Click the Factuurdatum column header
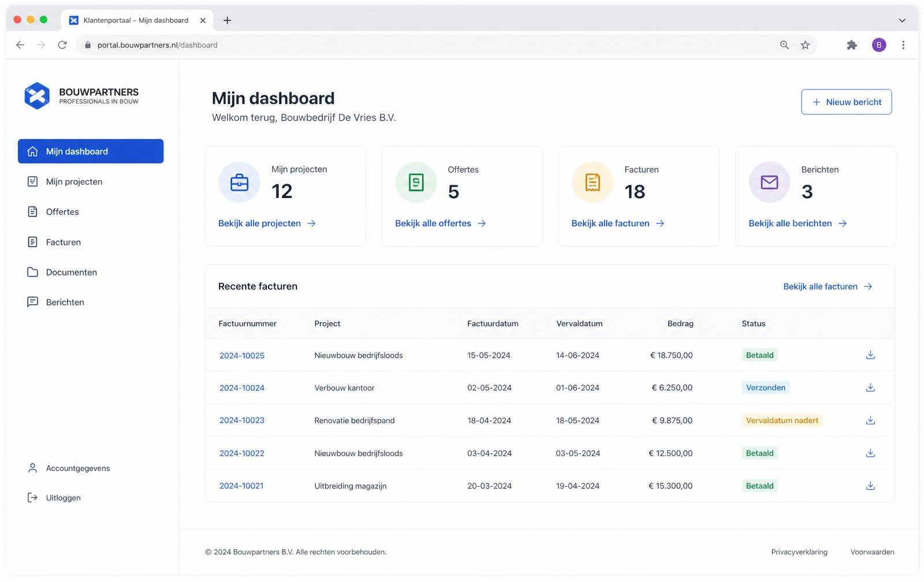Screen dimensions: 924x582 493,323
